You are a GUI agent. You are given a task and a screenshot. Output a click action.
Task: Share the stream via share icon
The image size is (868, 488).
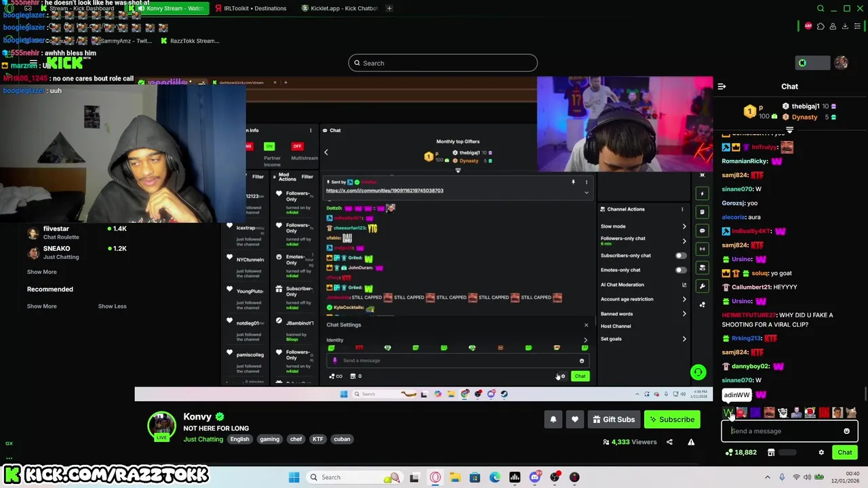click(669, 442)
